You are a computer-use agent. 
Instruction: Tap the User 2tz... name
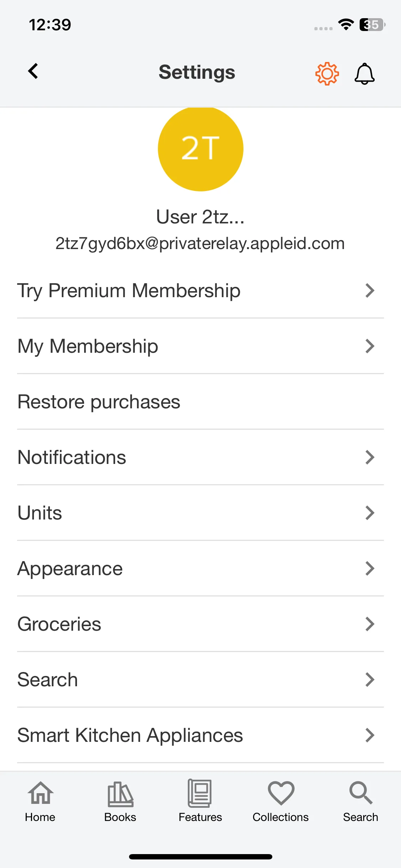coord(200,217)
